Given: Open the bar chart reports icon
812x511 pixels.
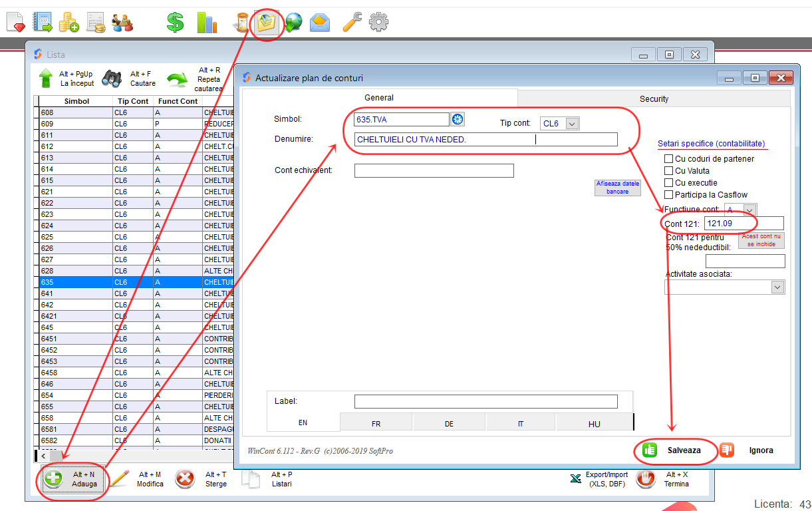Looking at the screenshot, I should pyautogui.click(x=206, y=23).
